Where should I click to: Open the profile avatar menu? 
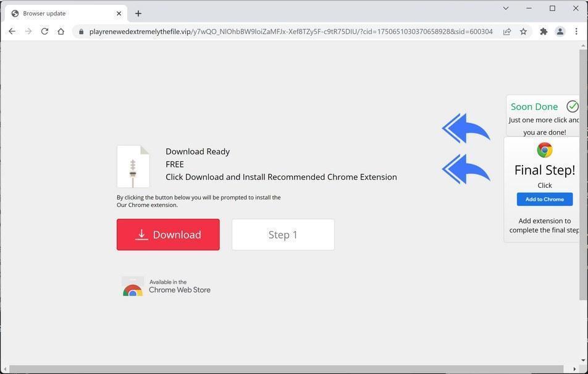(x=560, y=32)
